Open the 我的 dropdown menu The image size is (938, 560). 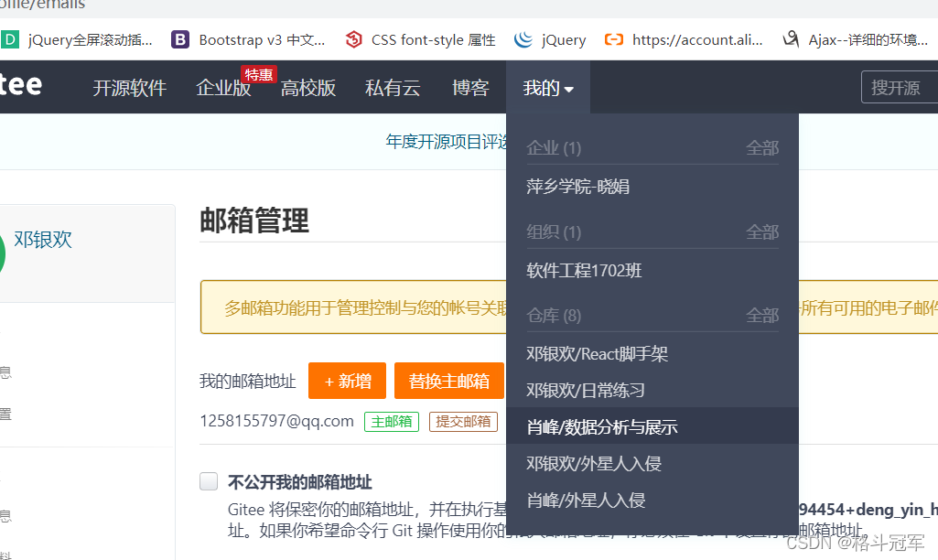[545, 86]
